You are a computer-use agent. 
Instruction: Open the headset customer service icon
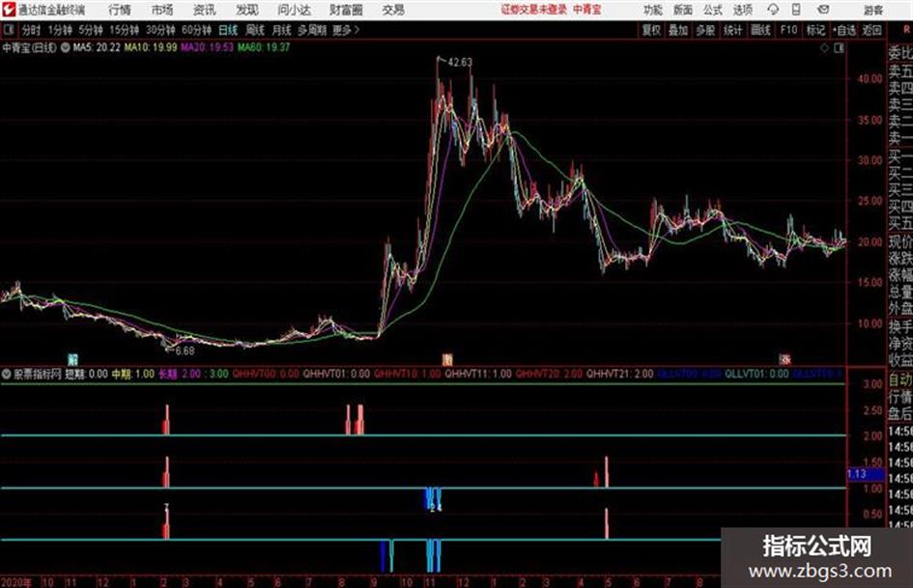pos(773,10)
